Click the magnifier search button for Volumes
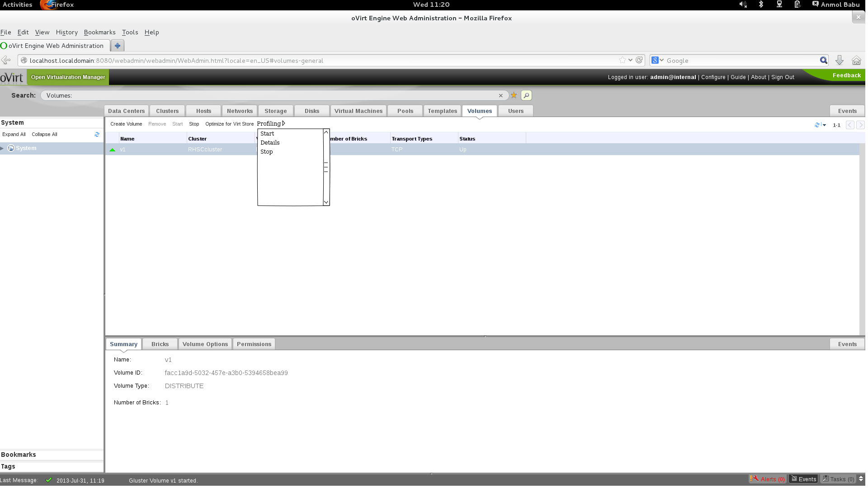 pyautogui.click(x=526, y=95)
